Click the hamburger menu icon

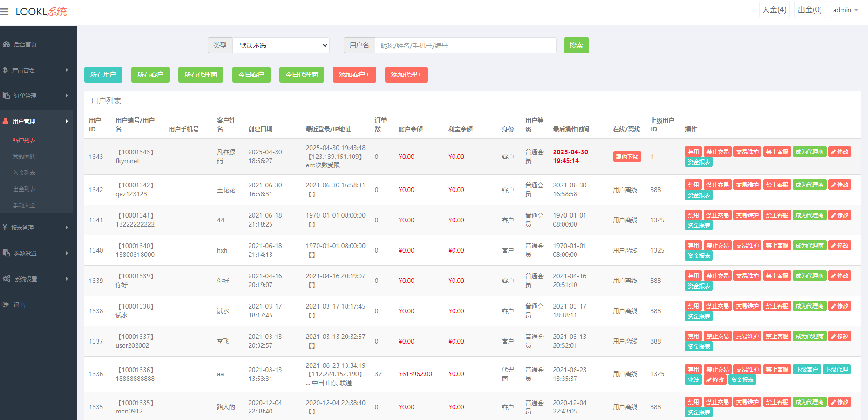(5, 12)
